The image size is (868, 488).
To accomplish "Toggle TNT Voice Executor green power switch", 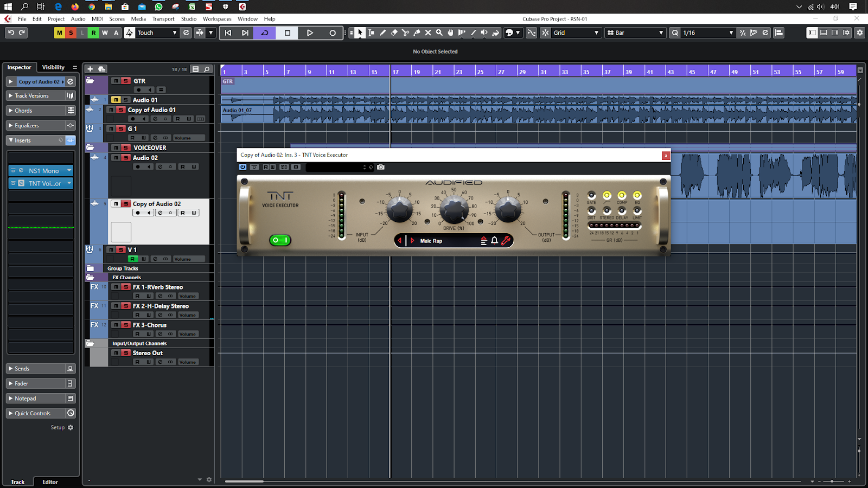I will tap(280, 240).
